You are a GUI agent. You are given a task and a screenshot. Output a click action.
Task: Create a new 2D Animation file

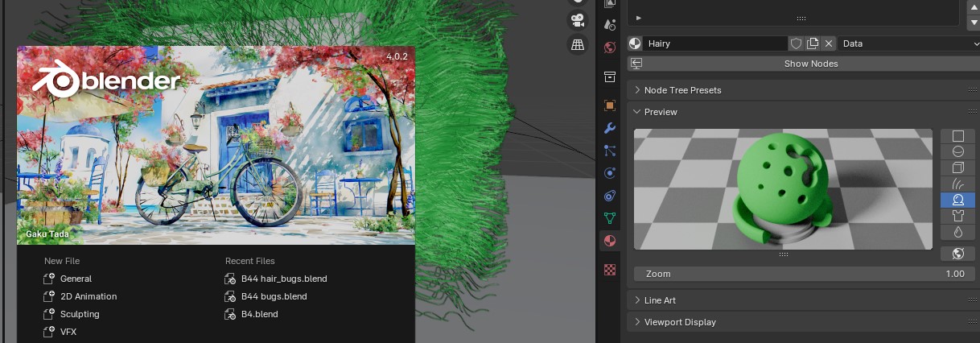point(89,296)
